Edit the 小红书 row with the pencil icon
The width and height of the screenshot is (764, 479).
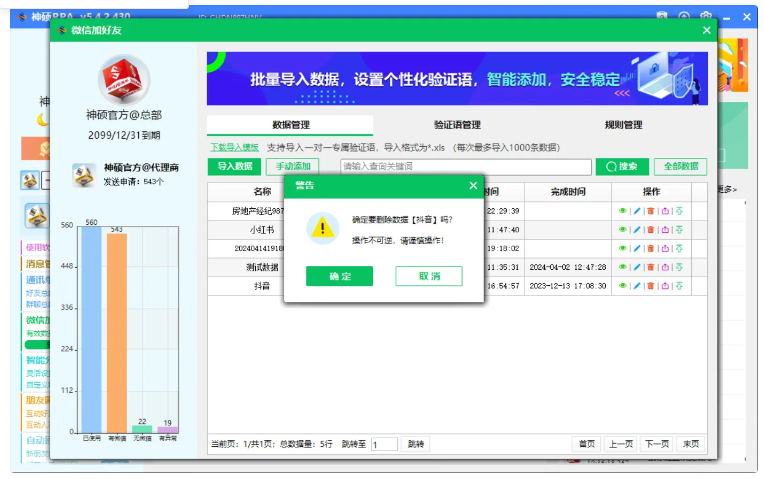pyautogui.click(x=636, y=230)
